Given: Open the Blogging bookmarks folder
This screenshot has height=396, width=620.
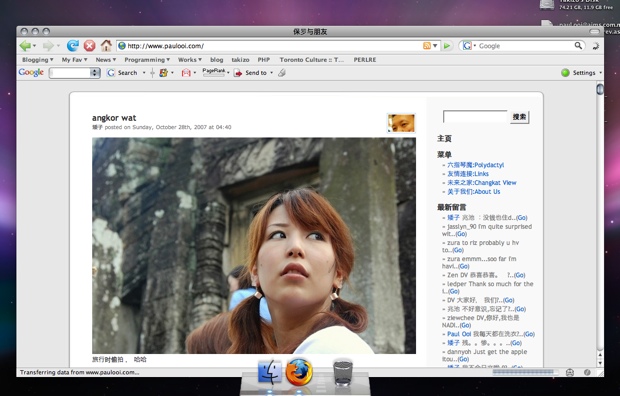Looking at the screenshot, I should pyautogui.click(x=38, y=60).
